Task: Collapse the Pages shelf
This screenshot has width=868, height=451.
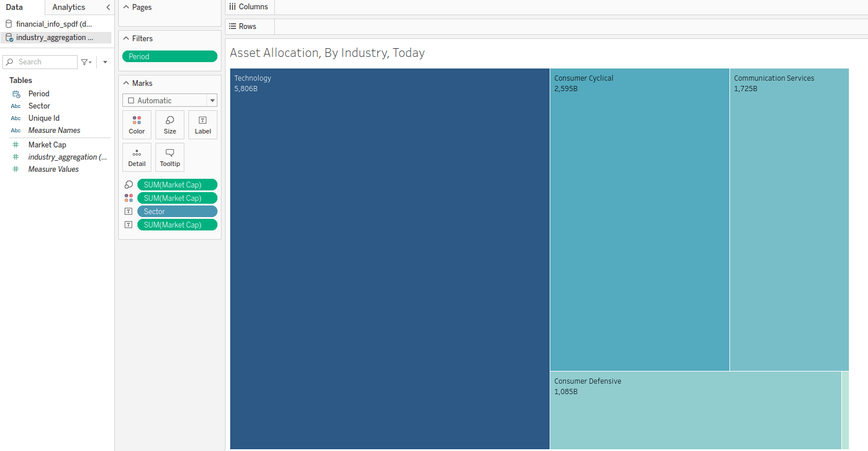Action: click(126, 8)
